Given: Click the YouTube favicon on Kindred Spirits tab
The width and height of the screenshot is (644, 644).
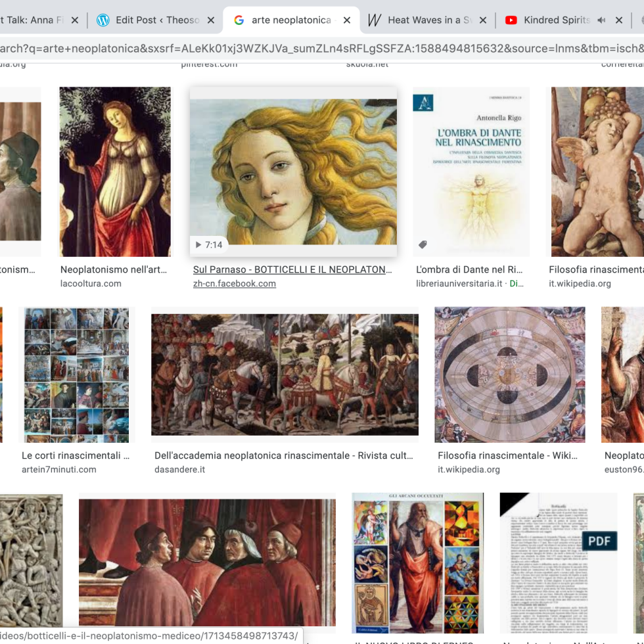Looking at the screenshot, I should 511,20.
